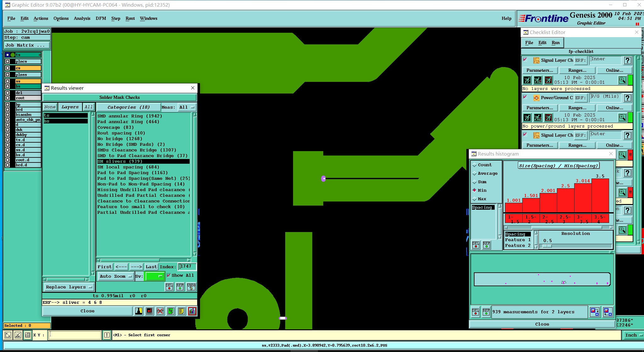
Task: Click red measurement snapshot icon in Results viewer
Action: (149, 311)
